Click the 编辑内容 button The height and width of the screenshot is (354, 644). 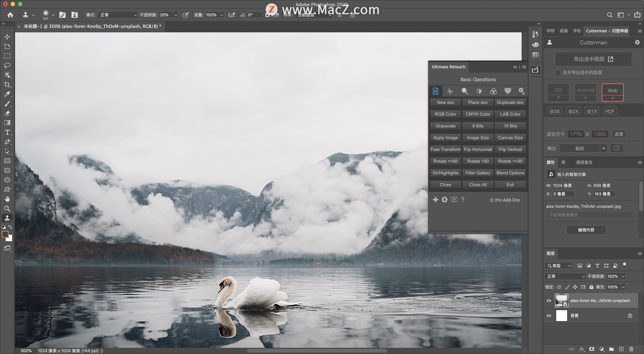point(586,230)
